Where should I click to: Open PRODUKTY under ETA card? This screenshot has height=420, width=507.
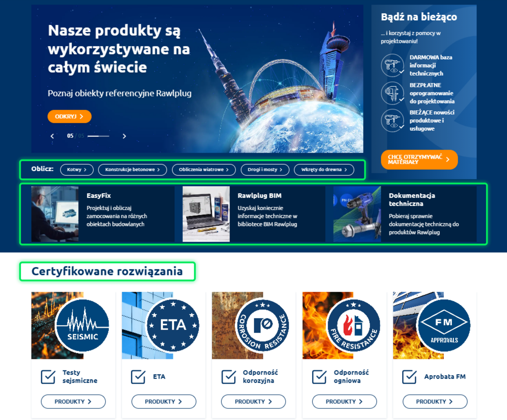164,401
